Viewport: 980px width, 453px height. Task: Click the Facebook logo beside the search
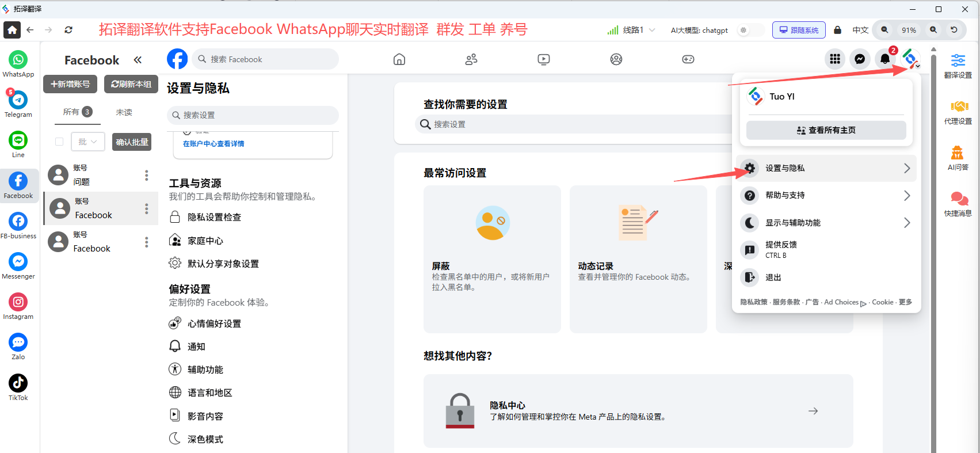[177, 59]
